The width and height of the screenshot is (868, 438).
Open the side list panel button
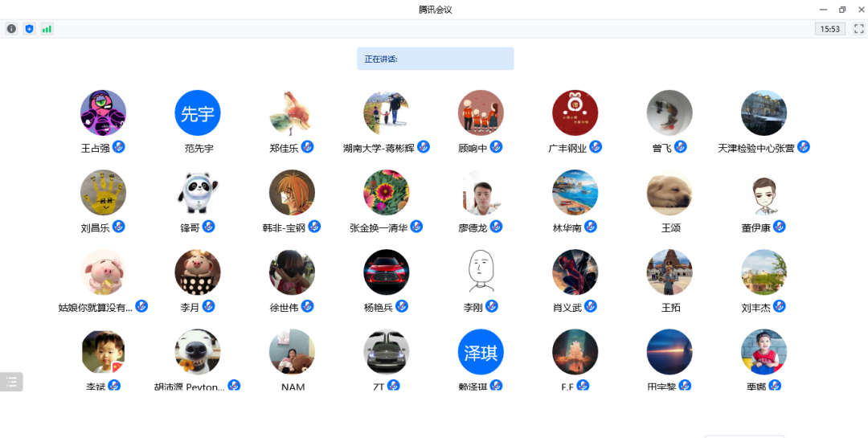pos(11,382)
